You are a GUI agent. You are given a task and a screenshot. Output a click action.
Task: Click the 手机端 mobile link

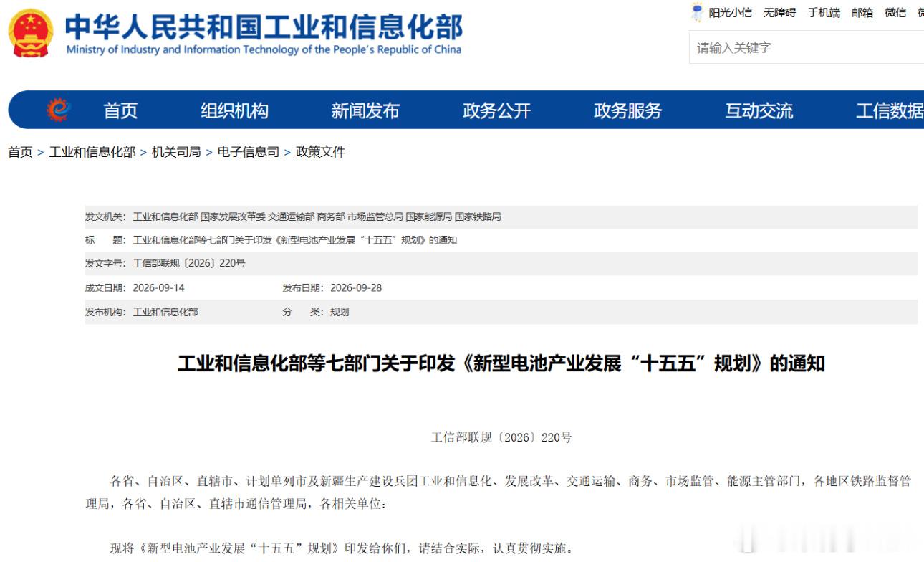coord(824,12)
